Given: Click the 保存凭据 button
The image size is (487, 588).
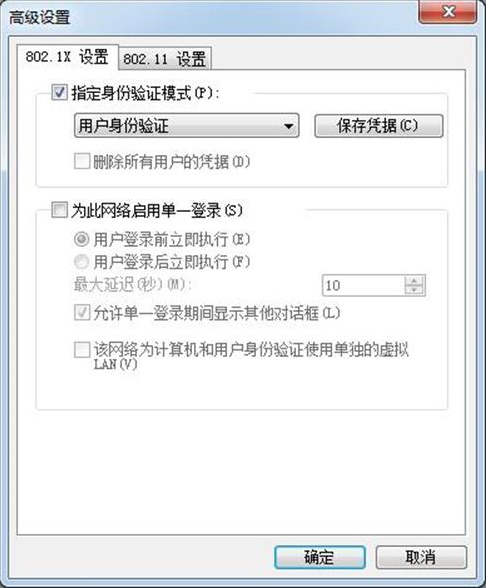Looking at the screenshot, I should click(378, 126).
